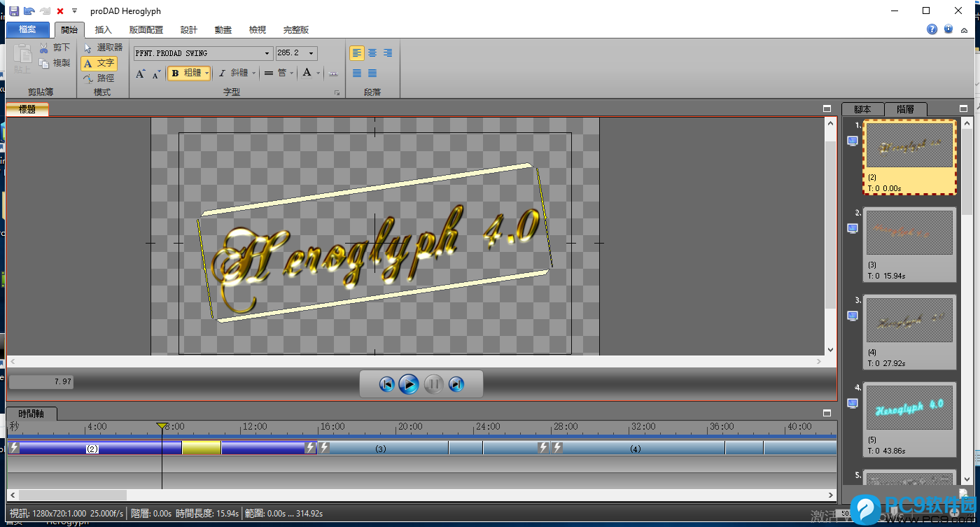Select the 路徑 path mode
The image size is (980, 527).
tap(99, 78)
